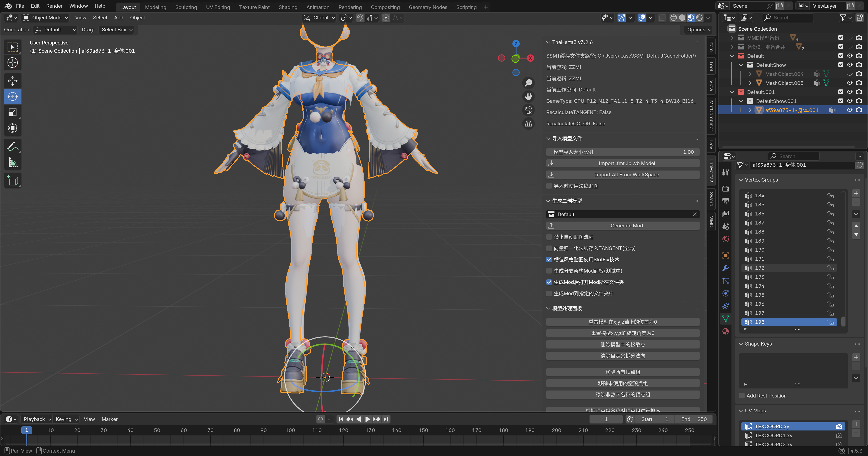Select the Measure tool
868x456 pixels.
[12, 163]
